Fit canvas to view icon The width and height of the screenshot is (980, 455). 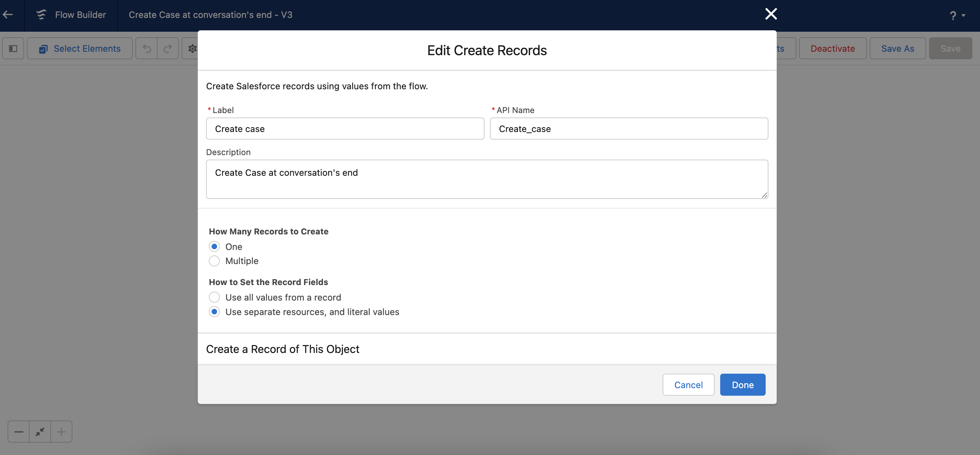(x=40, y=432)
